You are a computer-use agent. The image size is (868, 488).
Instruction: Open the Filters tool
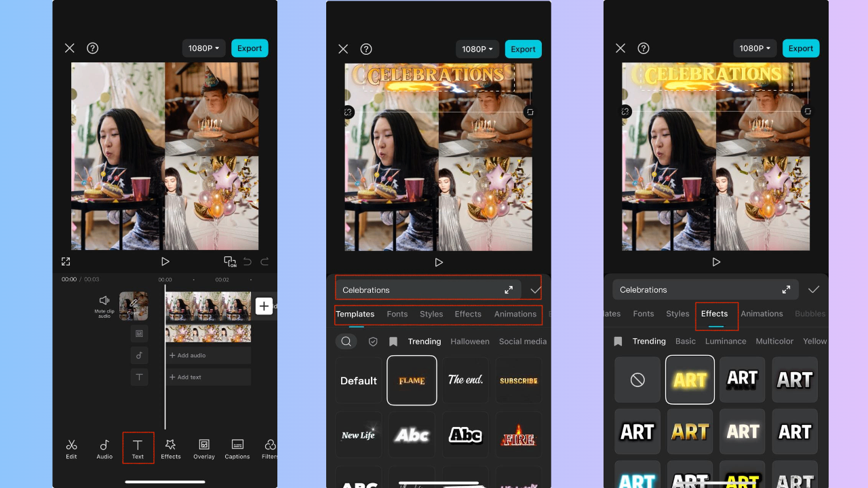point(269,449)
